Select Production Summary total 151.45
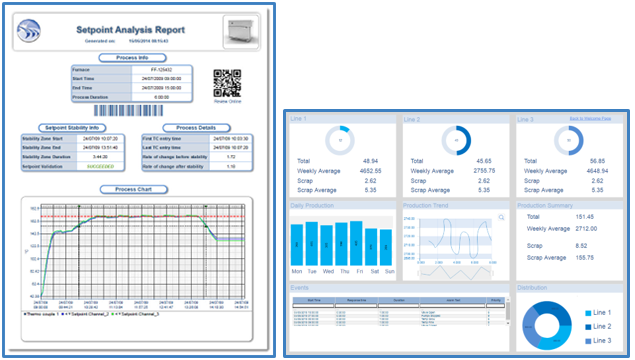Viewport: 635px width, 360px height. [584, 217]
